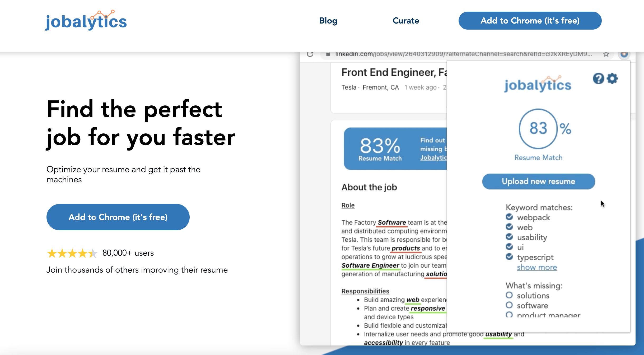Viewport: 644px width, 355px height.
Task: Expand keyword list with show more
Action: coord(537,267)
